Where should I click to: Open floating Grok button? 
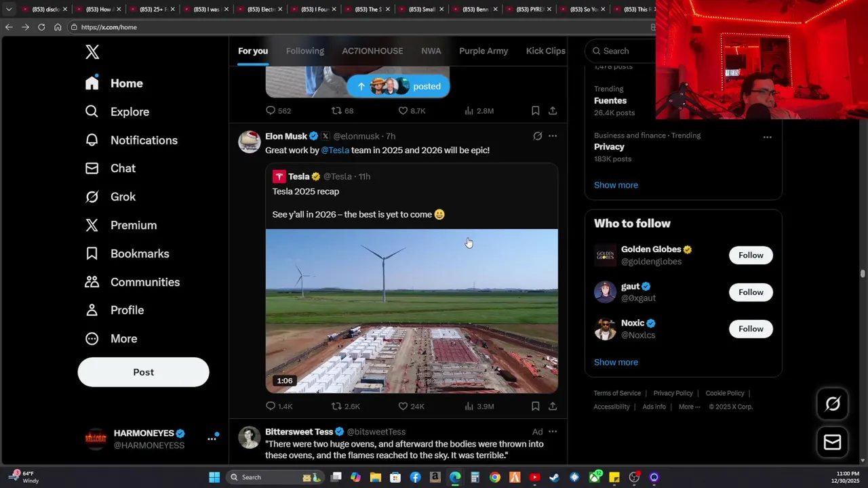(832, 405)
